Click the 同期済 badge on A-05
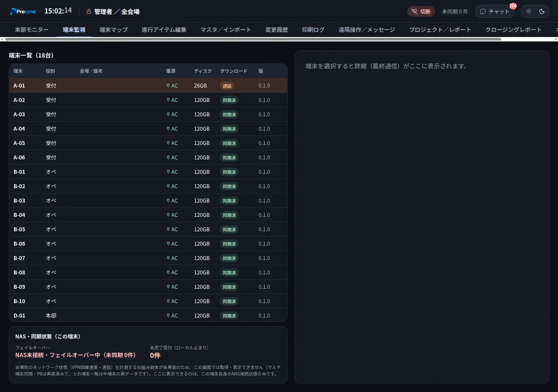This screenshot has height=392, width=558. pyautogui.click(x=229, y=143)
